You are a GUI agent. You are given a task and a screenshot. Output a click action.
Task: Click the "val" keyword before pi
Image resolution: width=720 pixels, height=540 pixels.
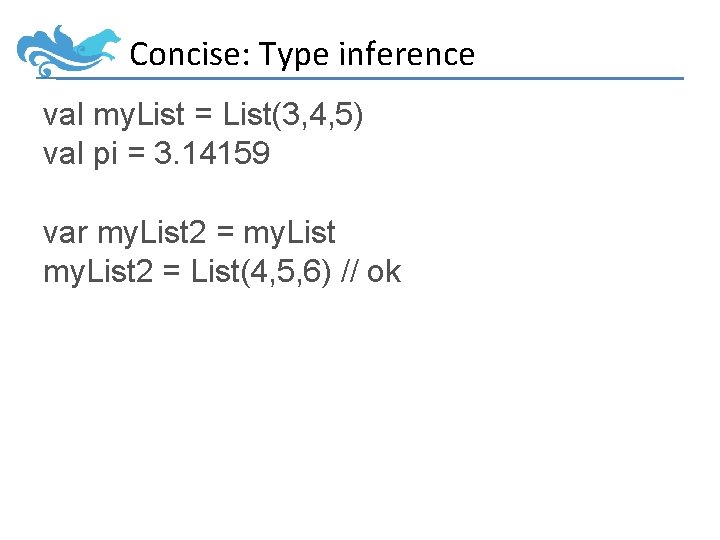coord(63,155)
